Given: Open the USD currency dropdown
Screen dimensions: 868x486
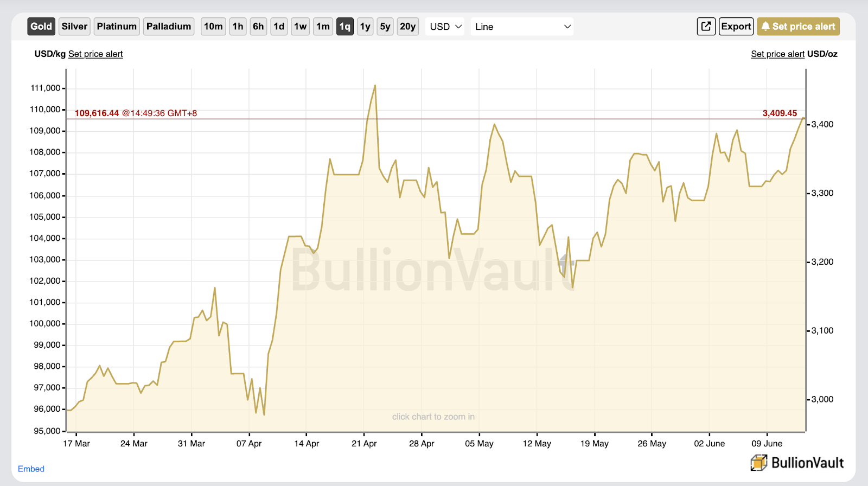Looking at the screenshot, I should tap(445, 27).
